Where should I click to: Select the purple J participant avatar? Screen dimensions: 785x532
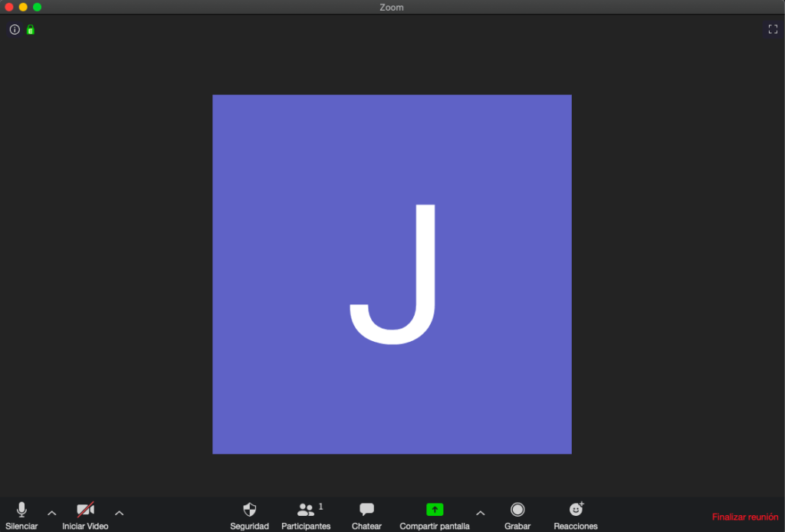point(392,274)
